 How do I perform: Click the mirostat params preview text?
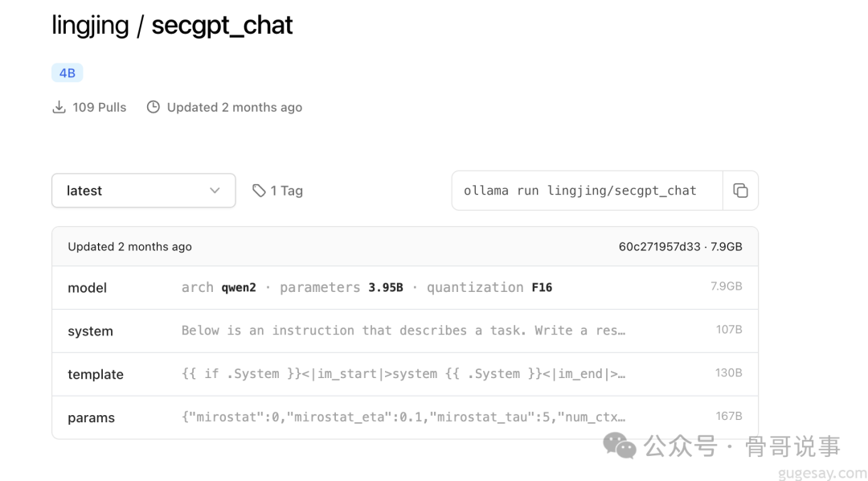tap(403, 417)
